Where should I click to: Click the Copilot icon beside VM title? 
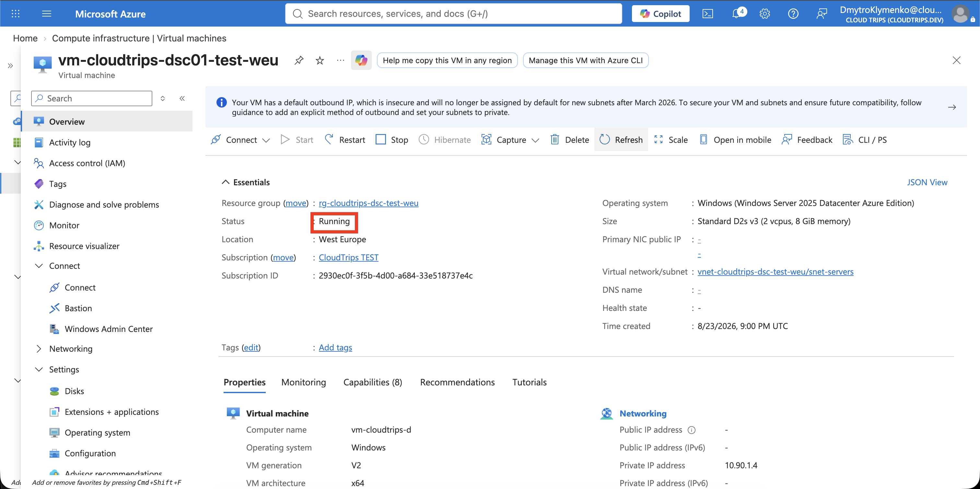tap(361, 60)
